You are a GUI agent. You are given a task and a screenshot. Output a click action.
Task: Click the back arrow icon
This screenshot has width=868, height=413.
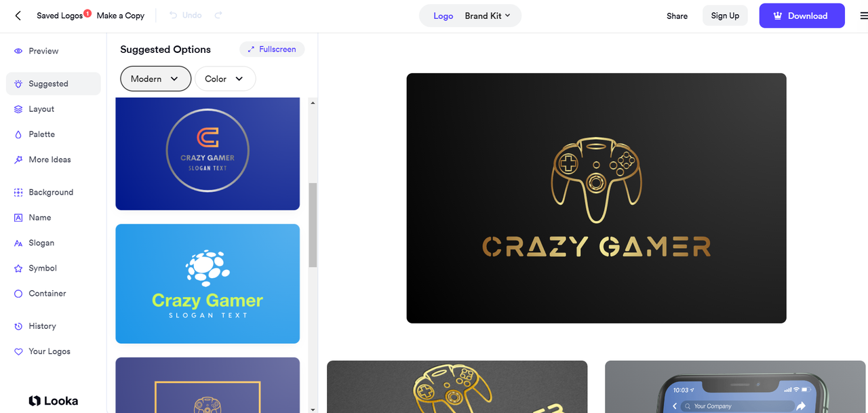point(18,16)
